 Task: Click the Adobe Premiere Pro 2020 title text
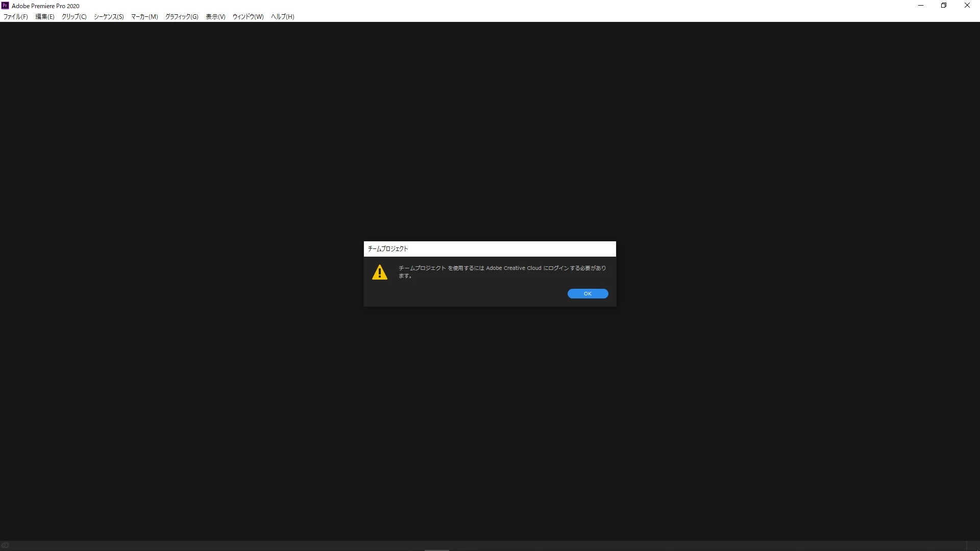(45, 6)
